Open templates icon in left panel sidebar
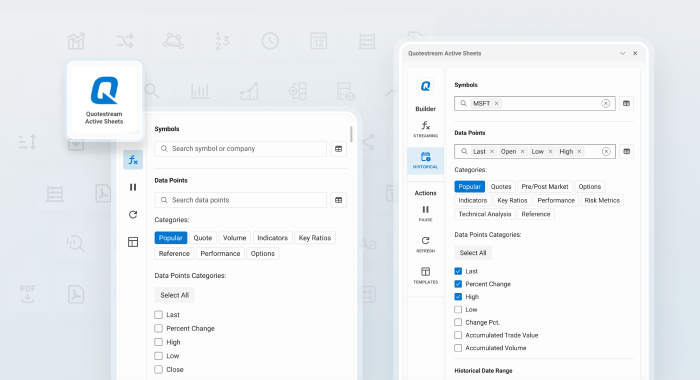This screenshot has height=380, width=700. (x=133, y=242)
